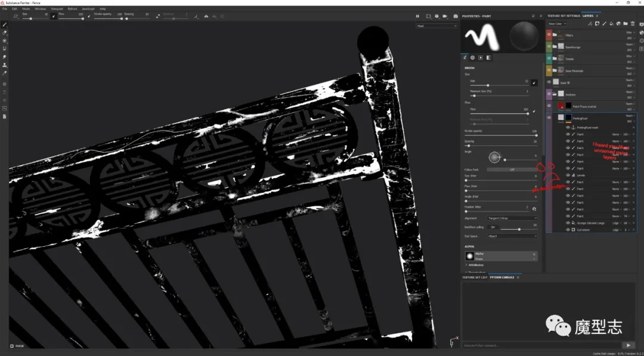The image size is (644, 356).
Task: Close the Python Console tab
Action: click(518, 277)
